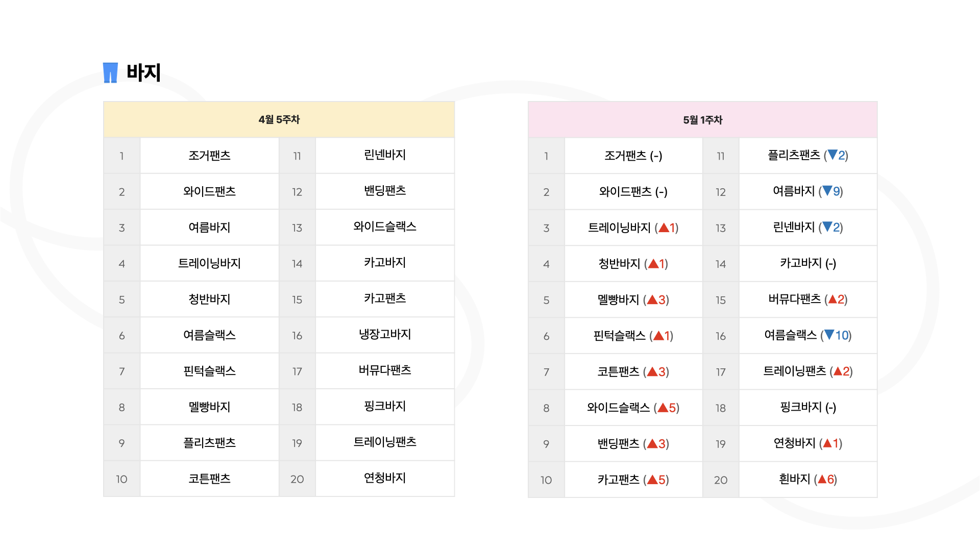The image size is (980, 551).
Task: Click the 코튼팬츠 (▲3) cell
Action: 633,371
